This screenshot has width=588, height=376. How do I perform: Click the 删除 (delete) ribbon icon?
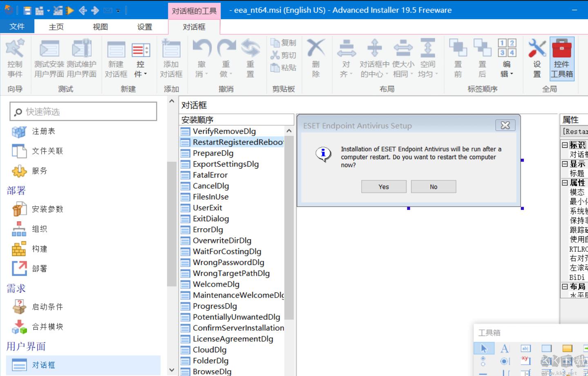[x=317, y=57]
